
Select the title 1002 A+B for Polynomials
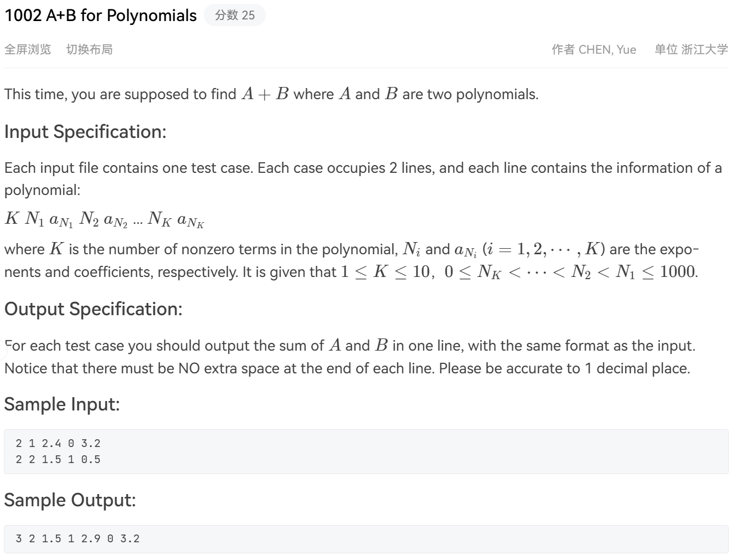pos(101,16)
